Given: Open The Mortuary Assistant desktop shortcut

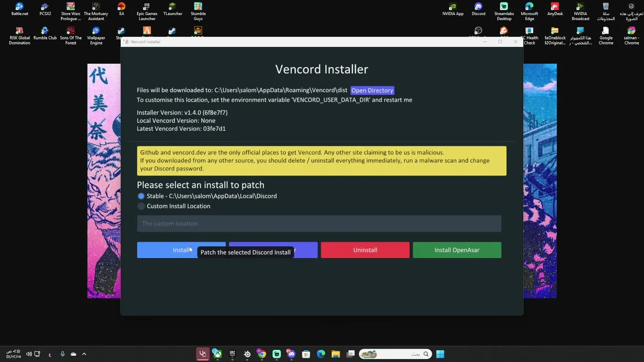Looking at the screenshot, I should pos(96,12).
